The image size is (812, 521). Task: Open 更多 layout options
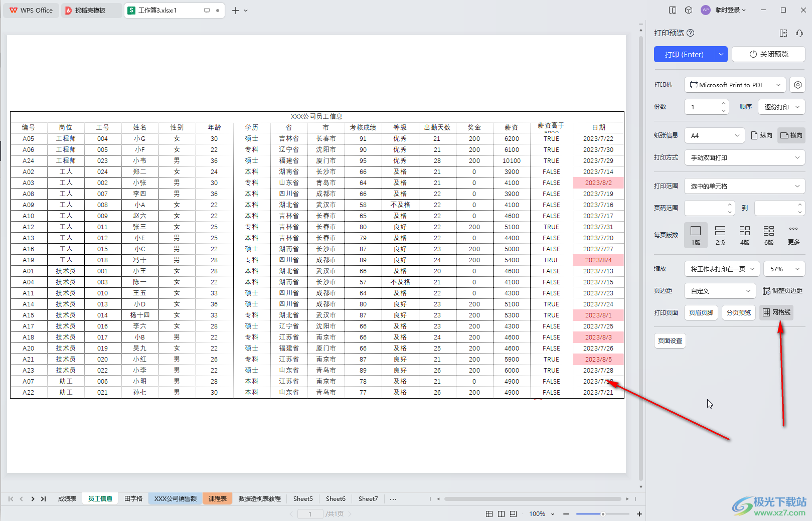(x=793, y=235)
